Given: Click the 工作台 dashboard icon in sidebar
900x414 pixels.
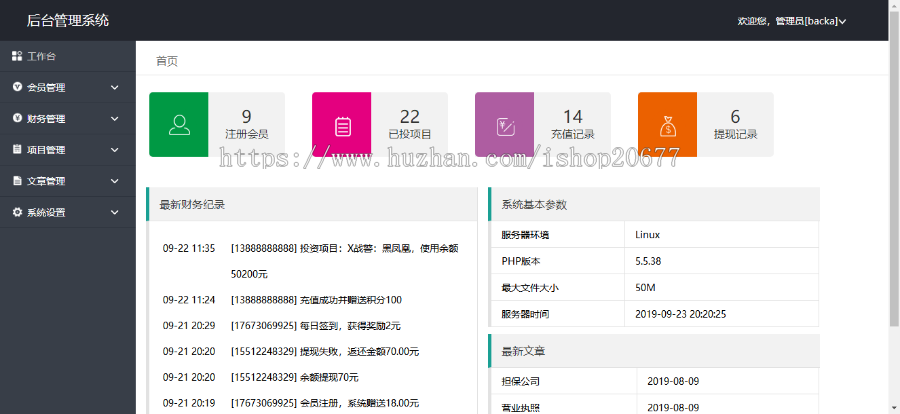Looking at the screenshot, I should click(x=17, y=56).
